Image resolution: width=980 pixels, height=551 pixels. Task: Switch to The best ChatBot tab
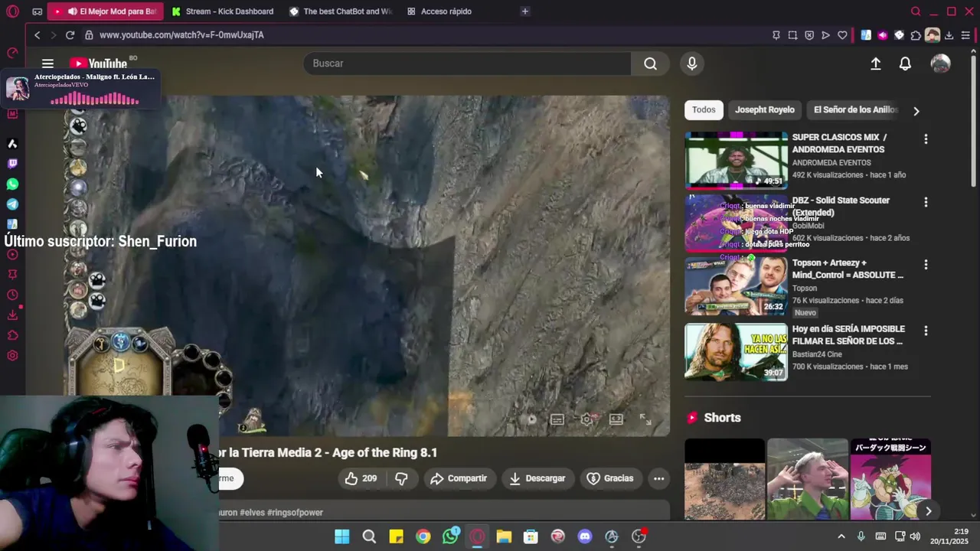[340, 11]
